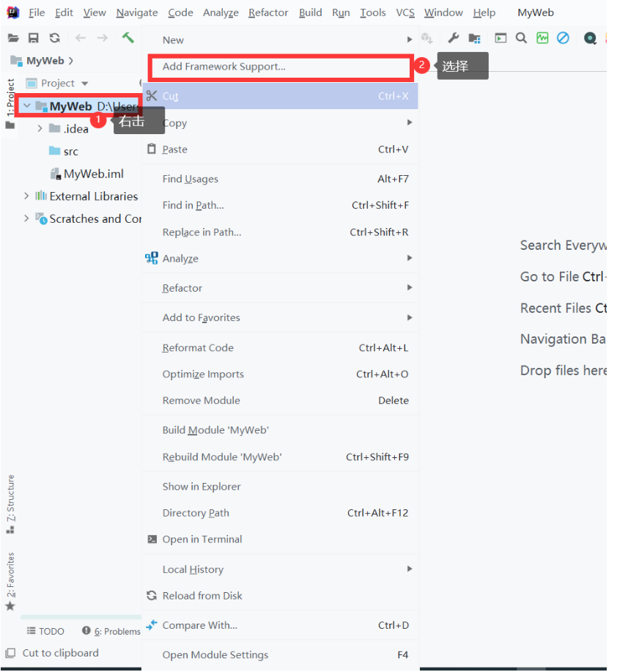Choose Remove Module entry

[x=280, y=400]
